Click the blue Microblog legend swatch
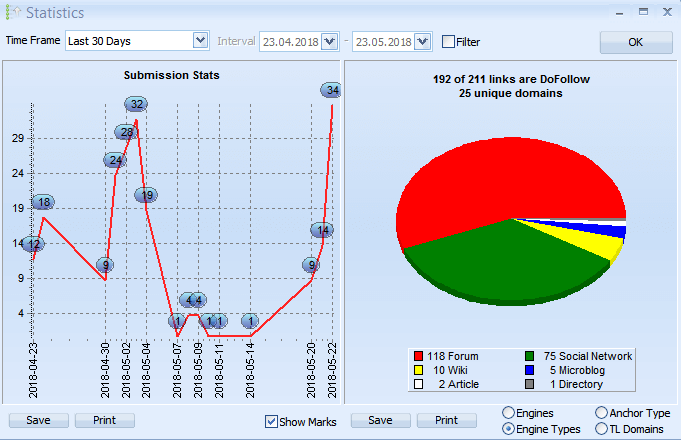The height and width of the screenshot is (440, 681). coord(529,370)
